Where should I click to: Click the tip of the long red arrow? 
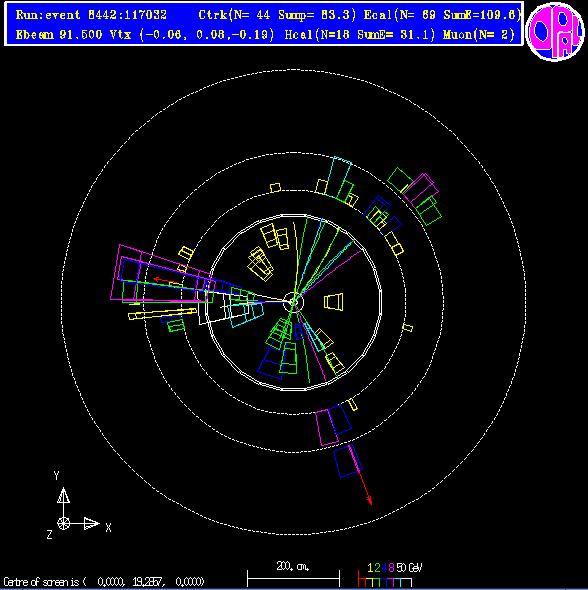pos(370,502)
